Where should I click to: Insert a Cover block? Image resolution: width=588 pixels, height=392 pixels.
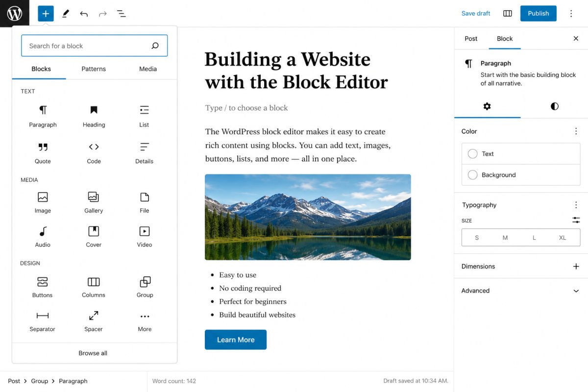94,237
